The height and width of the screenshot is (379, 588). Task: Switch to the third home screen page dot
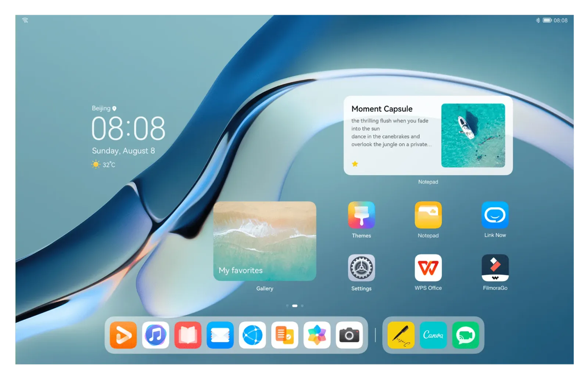pyautogui.click(x=302, y=306)
